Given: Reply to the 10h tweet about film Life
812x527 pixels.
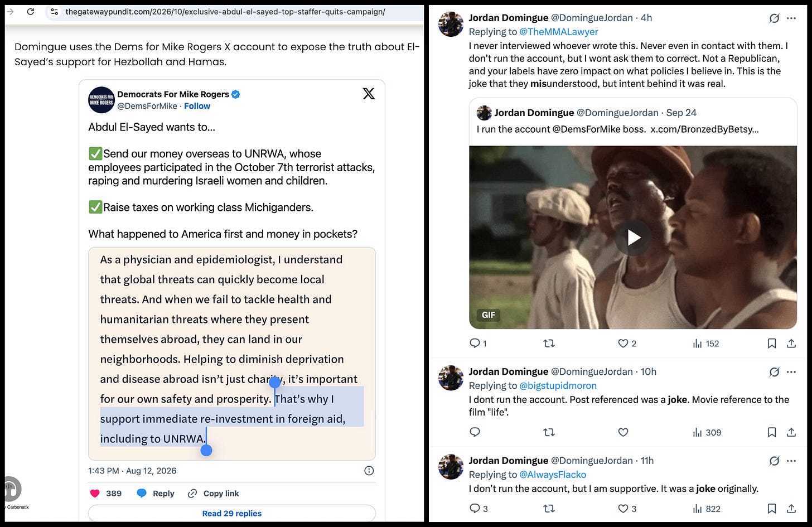Looking at the screenshot, I should (x=475, y=432).
